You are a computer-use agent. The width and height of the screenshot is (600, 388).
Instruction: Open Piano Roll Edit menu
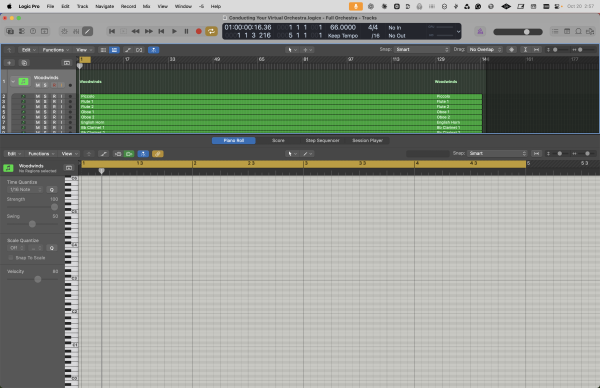click(14, 154)
